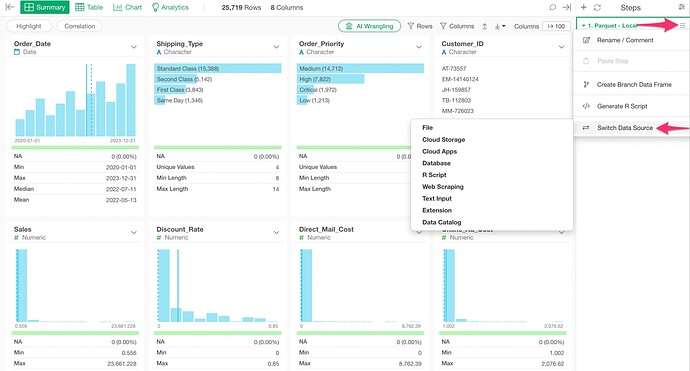Click the '25,719 Rows' count label

pyautogui.click(x=241, y=7)
